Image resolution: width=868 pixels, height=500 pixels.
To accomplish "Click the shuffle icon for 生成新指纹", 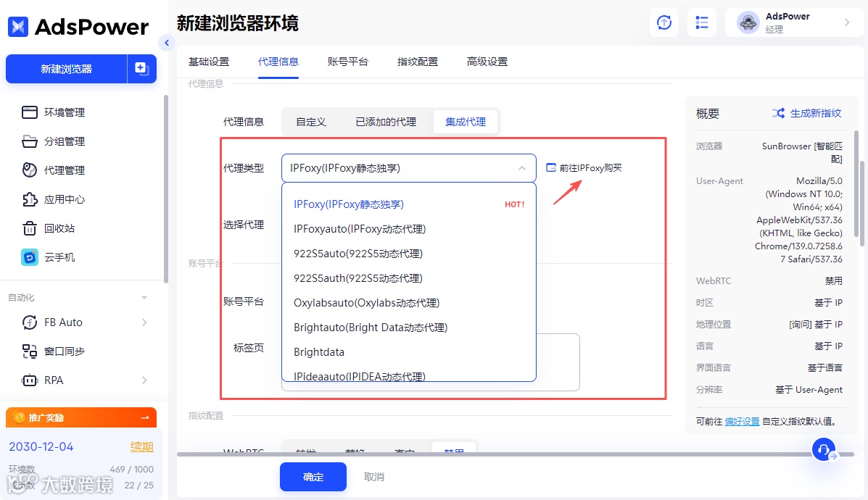I will click(x=778, y=113).
